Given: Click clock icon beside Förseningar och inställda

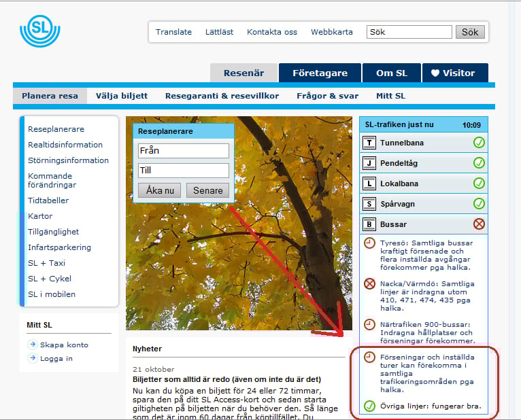Looking at the screenshot, I should tap(369, 357).
